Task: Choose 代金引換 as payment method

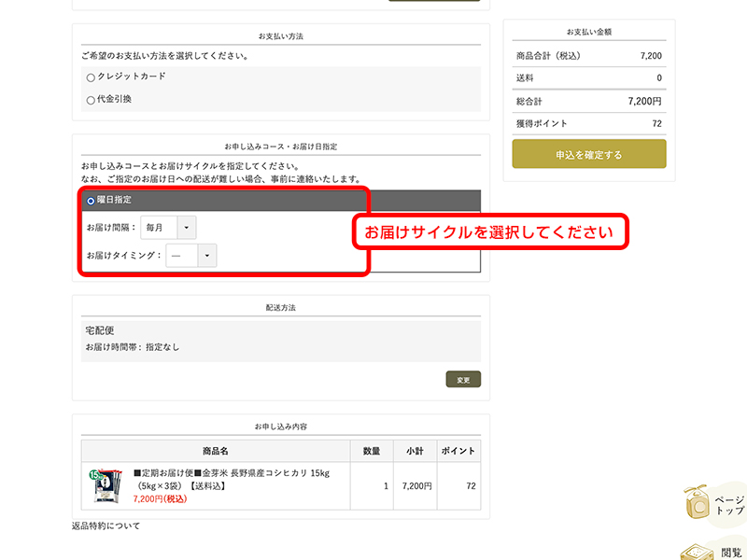Action: coord(91,100)
